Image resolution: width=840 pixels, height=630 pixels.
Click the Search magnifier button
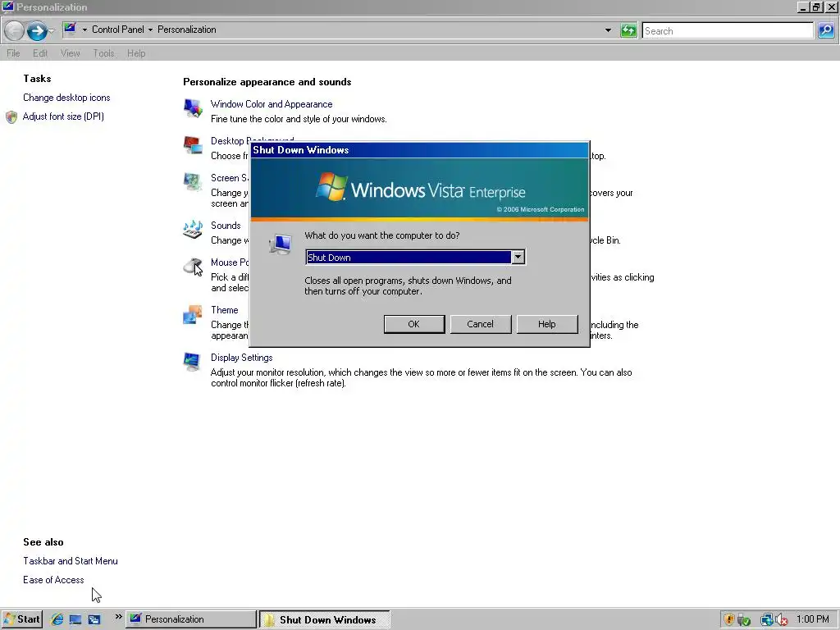[825, 30]
